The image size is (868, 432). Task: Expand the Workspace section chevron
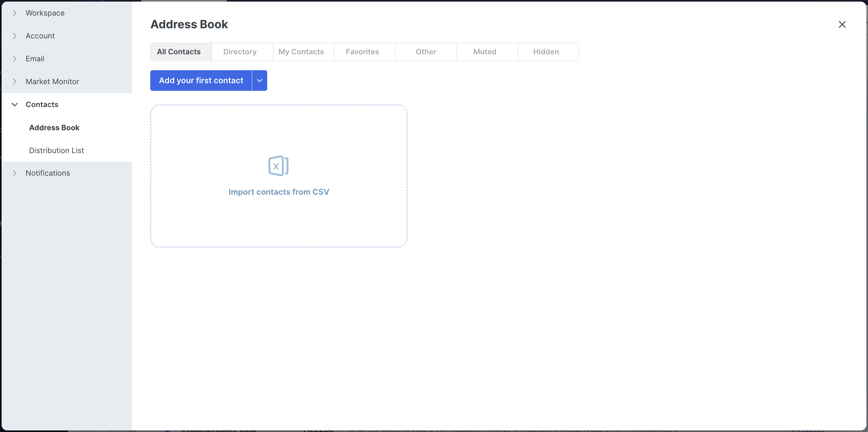[15, 13]
